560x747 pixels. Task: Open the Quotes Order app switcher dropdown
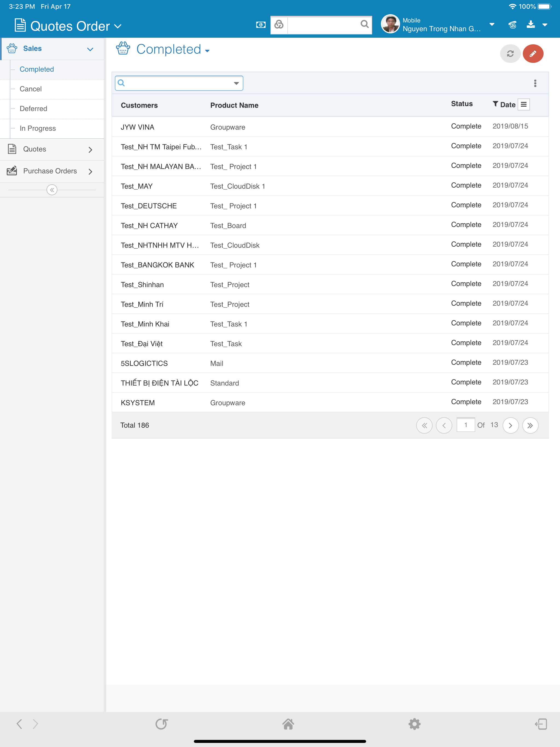pos(118,26)
